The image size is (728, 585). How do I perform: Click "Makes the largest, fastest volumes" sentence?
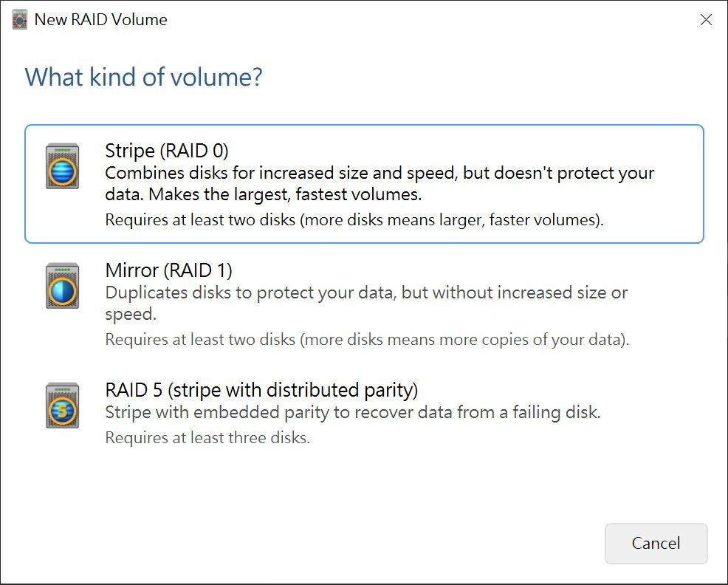285,194
